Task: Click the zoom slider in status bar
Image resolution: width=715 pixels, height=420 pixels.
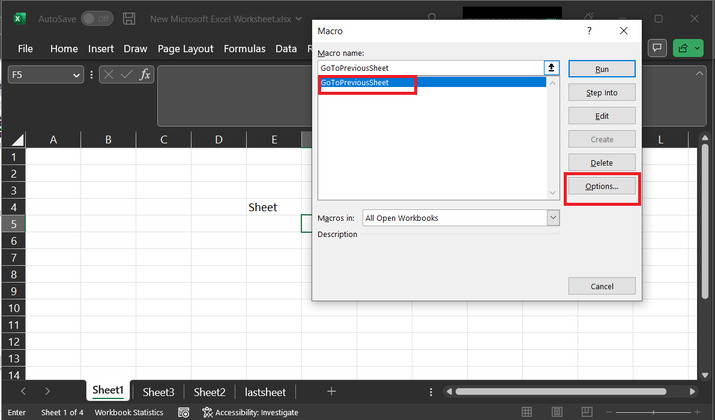Action: pyautogui.click(x=653, y=412)
